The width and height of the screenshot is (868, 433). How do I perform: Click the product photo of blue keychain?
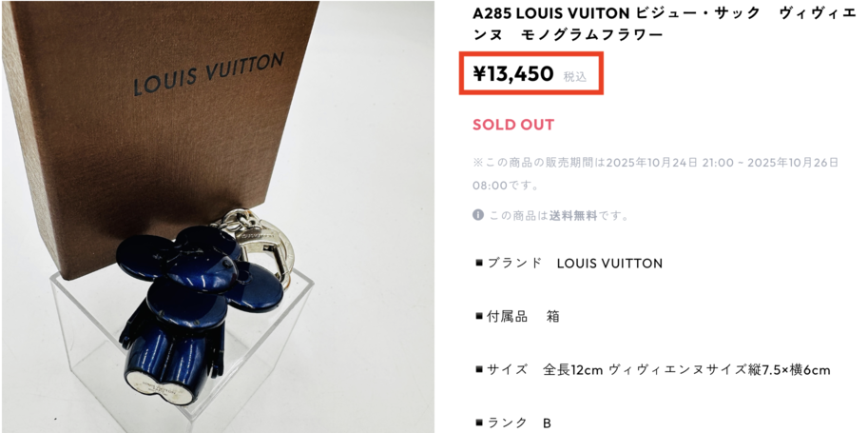click(x=218, y=217)
